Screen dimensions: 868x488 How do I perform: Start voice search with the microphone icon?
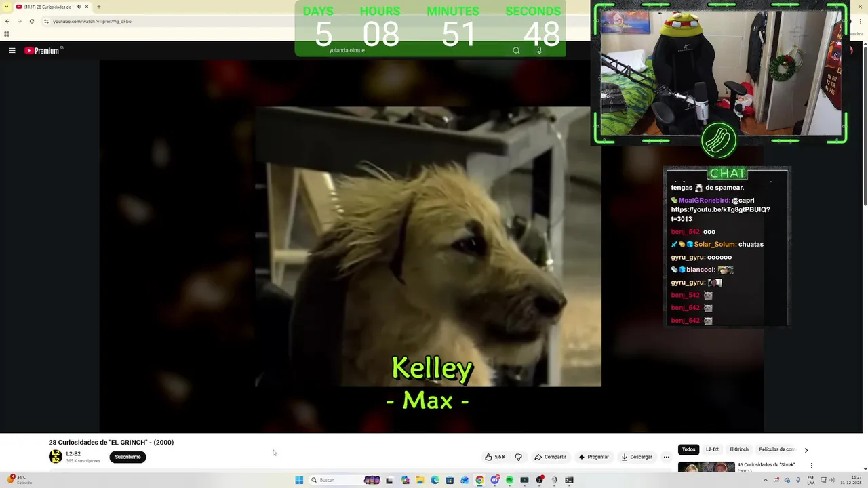539,50
